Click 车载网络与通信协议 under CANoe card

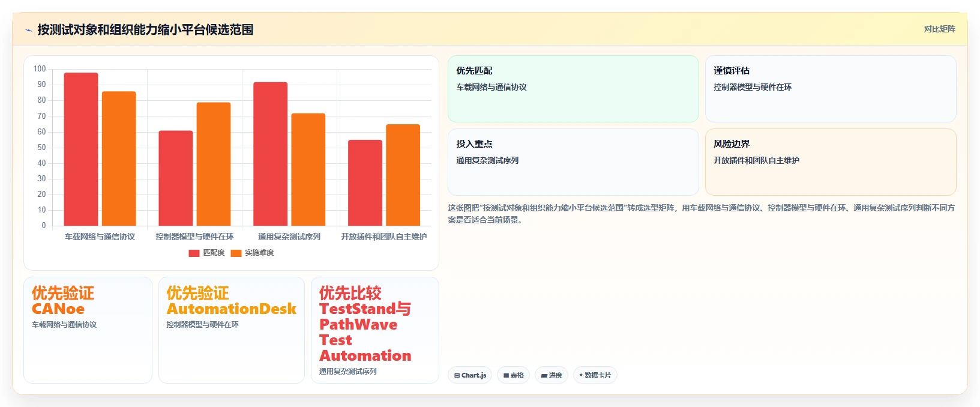(64, 324)
